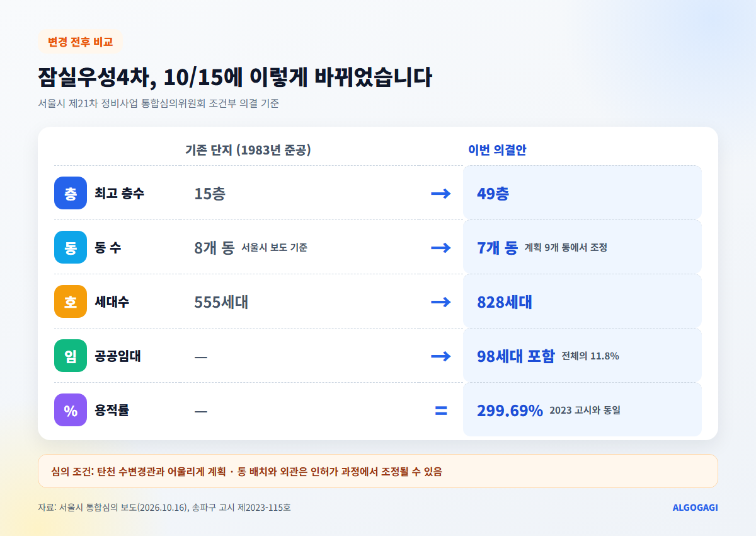Click the 2023 고시와 동일 note
Screen dimensions: 756x536
pyautogui.click(x=585, y=411)
